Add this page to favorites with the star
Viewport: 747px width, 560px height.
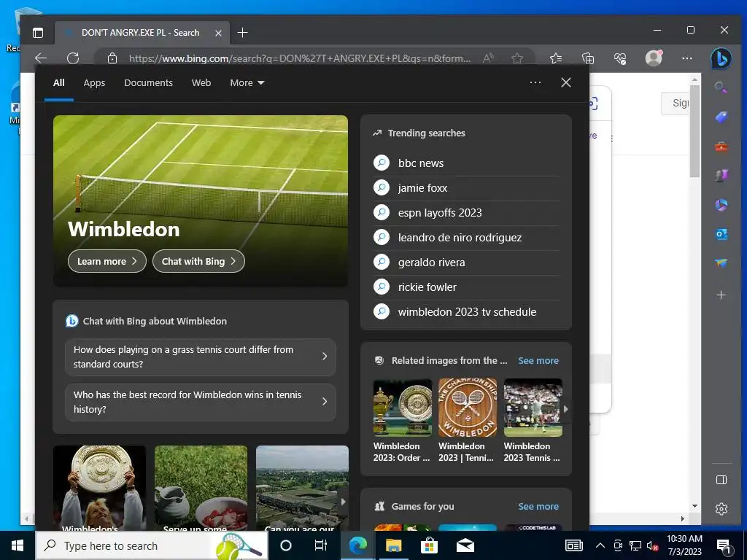click(x=517, y=58)
